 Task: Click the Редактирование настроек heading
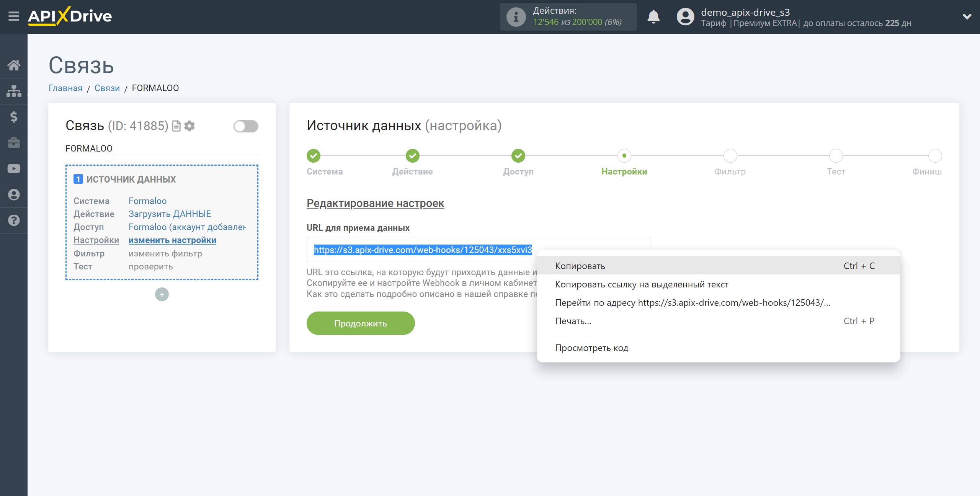pyautogui.click(x=375, y=203)
